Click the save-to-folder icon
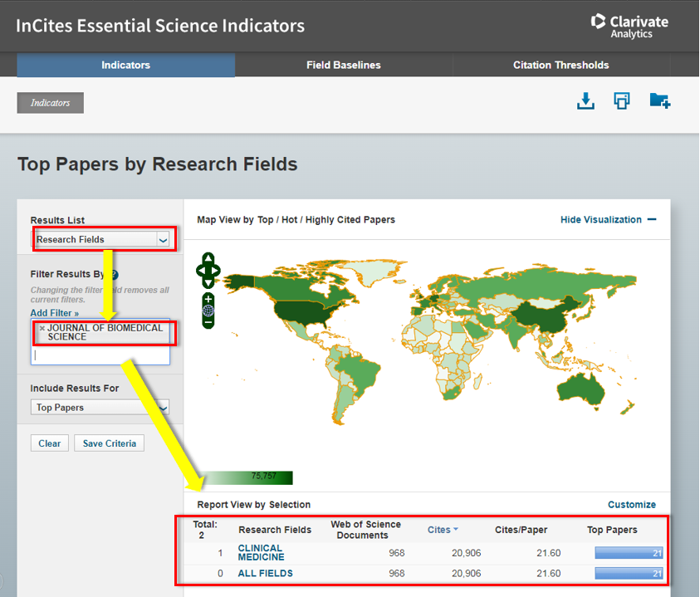This screenshot has width=700, height=597. [x=660, y=101]
